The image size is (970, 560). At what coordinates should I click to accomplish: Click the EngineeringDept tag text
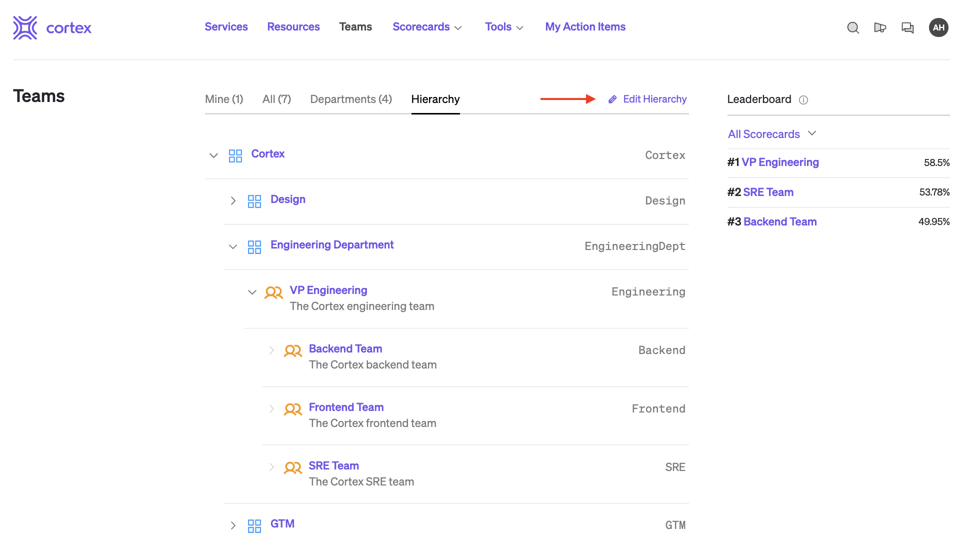[x=635, y=246]
